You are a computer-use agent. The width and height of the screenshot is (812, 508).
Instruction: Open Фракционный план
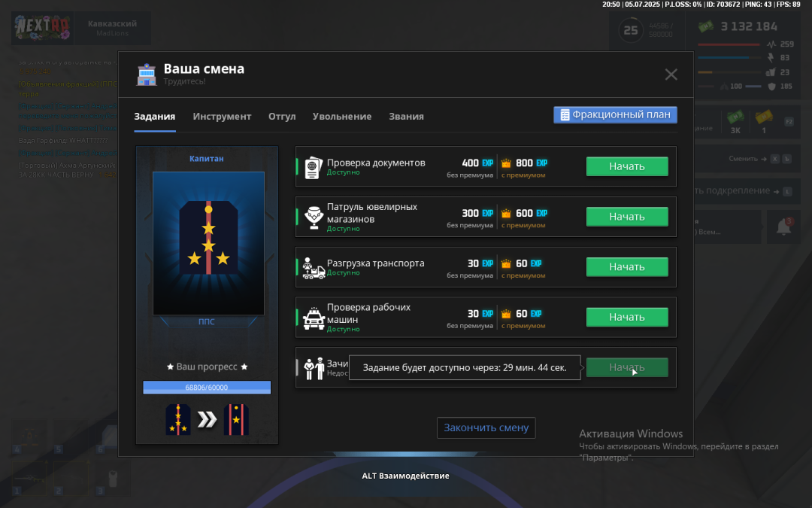tap(615, 114)
